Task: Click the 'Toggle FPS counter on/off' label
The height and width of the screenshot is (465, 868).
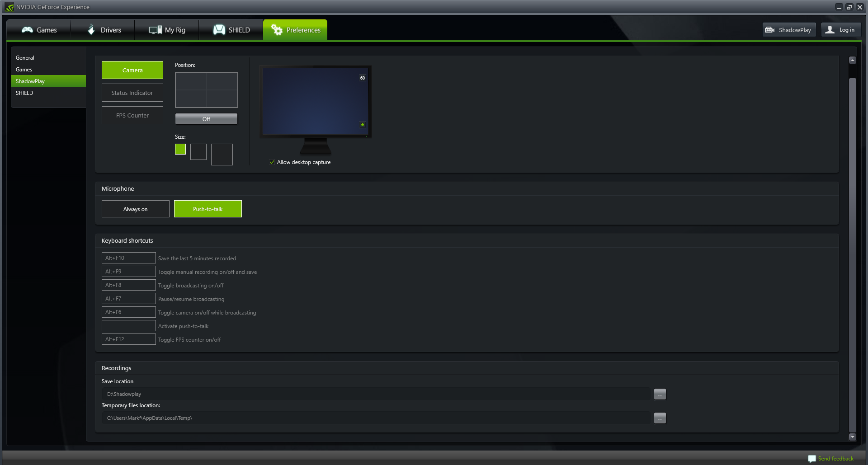Action: tap(189, 340)
